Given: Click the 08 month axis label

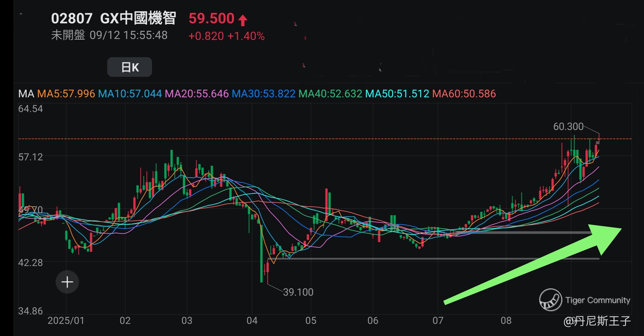Looking at the screenshot, I should click(506, 321).
